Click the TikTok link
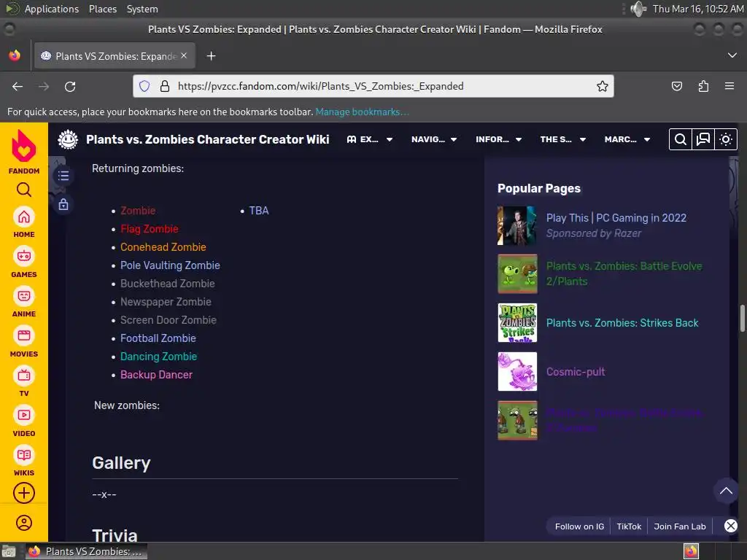This screenshot has height=560, width=747. tap(629, 526)
